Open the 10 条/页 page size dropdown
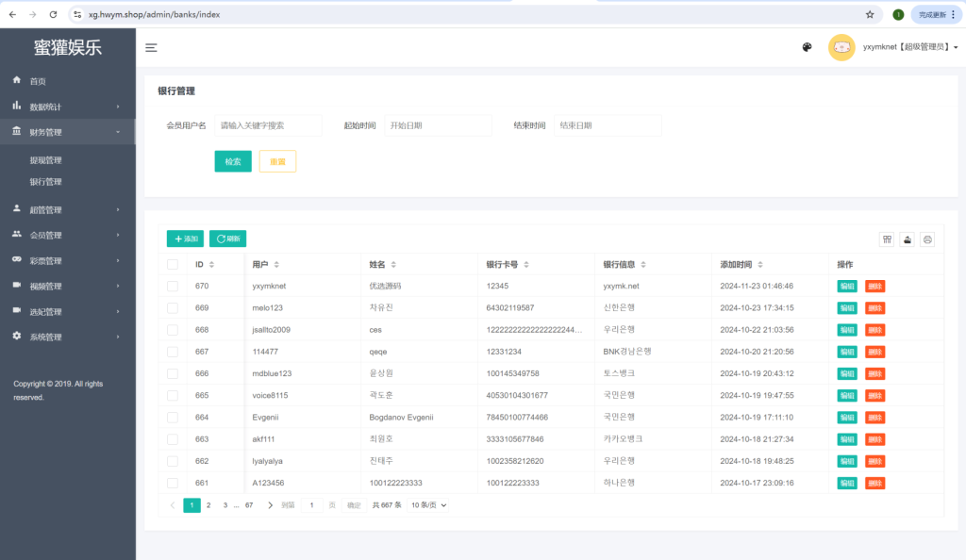 coord(428,505)
